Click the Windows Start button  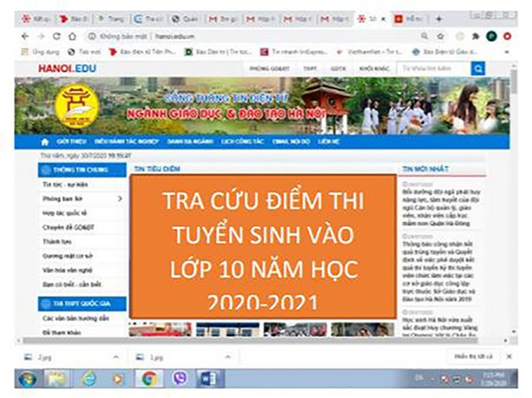pyautogui.click(x=27, y=378)
